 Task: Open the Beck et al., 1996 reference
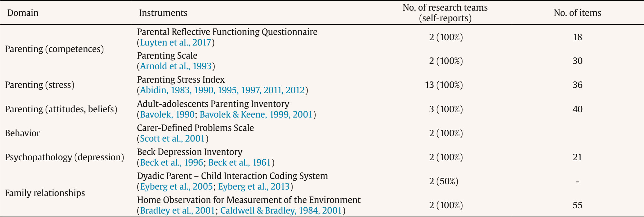172,162
